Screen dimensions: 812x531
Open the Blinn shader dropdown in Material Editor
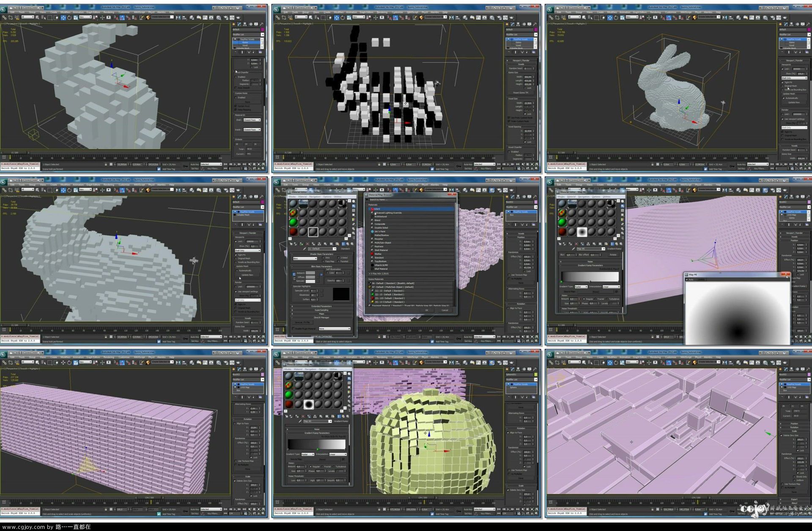305,259
